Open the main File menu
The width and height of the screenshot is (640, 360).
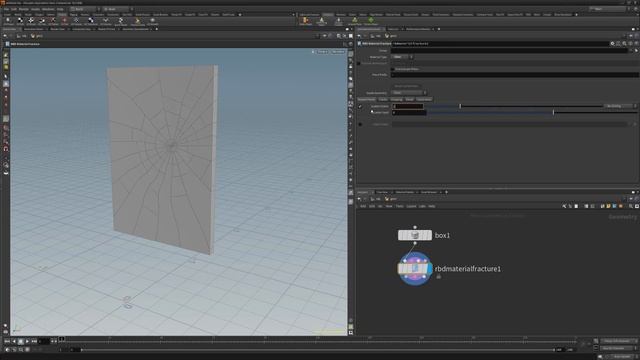[x=6, y=9]
